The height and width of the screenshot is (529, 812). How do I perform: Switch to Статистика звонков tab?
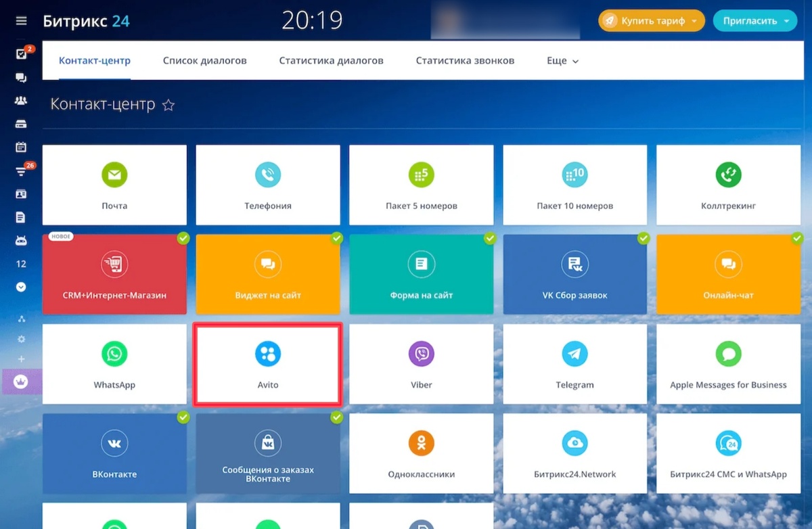465,61
